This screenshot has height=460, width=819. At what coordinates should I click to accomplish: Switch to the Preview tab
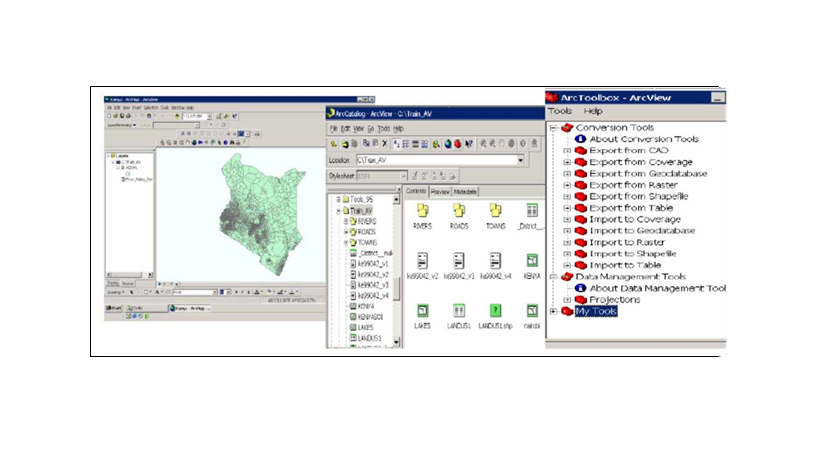tap(440, 191)
